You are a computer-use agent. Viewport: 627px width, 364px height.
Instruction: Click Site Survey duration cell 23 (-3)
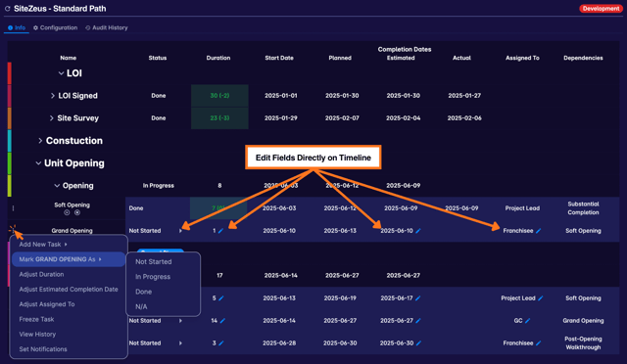[219, 117]
